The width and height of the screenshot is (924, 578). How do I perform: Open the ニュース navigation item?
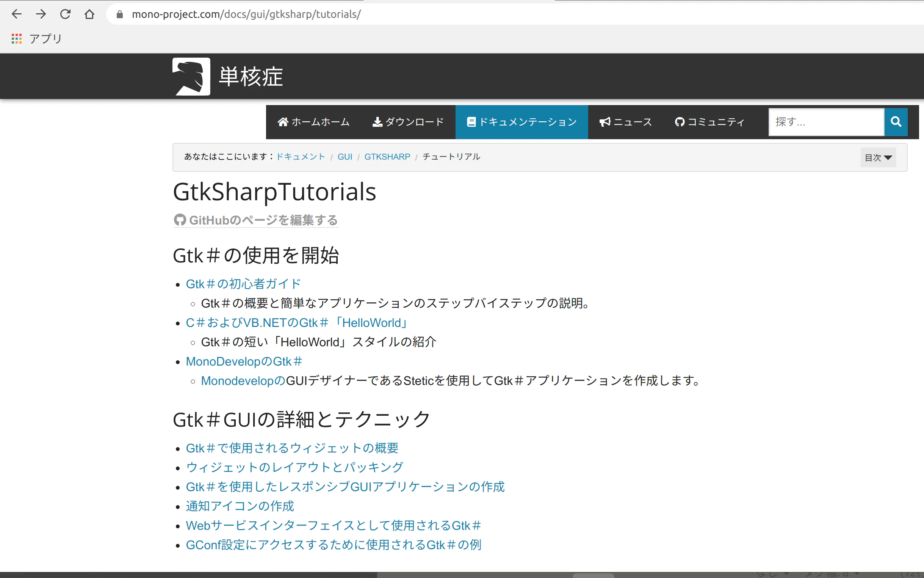coord(626,122)
